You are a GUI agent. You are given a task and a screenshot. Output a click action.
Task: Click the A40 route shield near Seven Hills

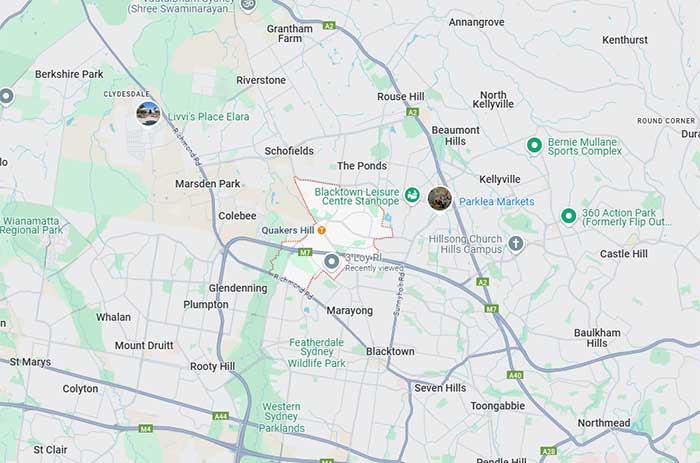515,375
